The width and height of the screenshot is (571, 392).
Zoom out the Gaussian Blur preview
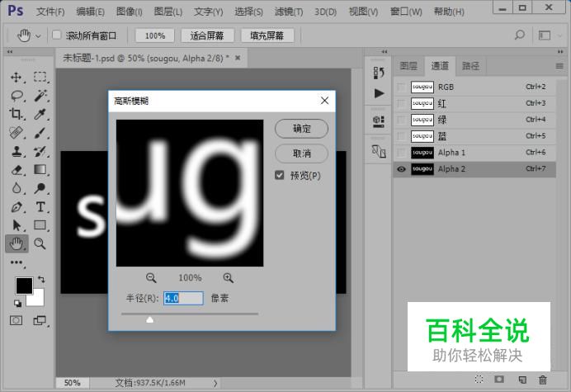point(151,278)
